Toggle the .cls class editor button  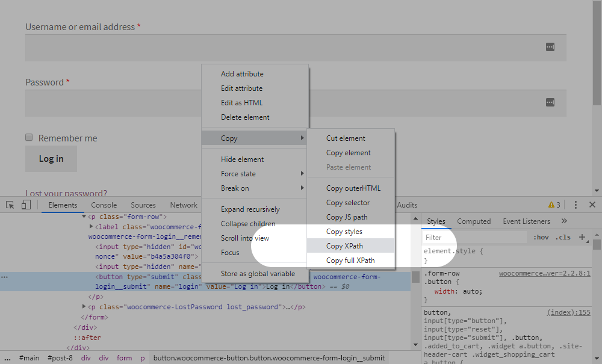(x=562, y=237)
